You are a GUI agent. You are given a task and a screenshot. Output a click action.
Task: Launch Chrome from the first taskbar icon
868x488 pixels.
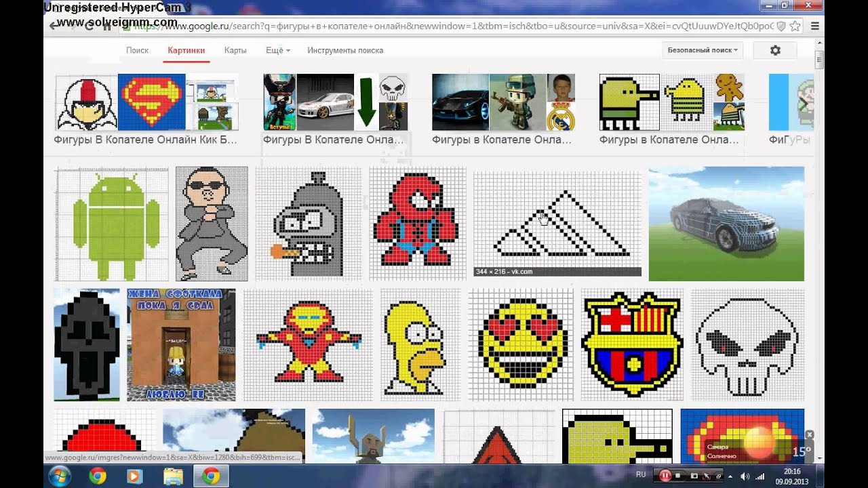click(97, 476)
